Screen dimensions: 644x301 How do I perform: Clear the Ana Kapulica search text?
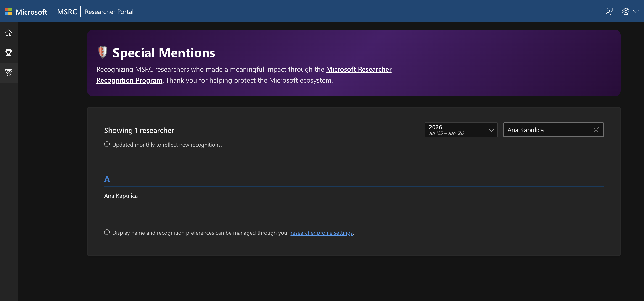click(x=596, y=130)
